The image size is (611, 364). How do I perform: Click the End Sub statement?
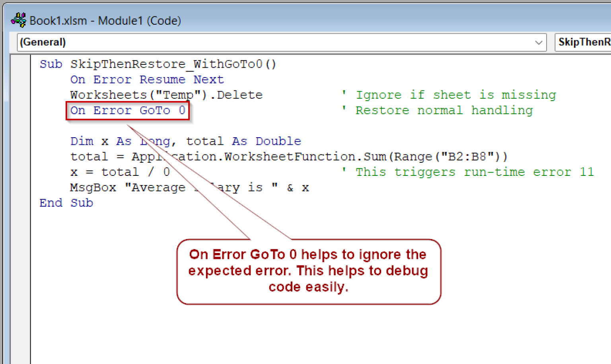(x=66, y=203)
